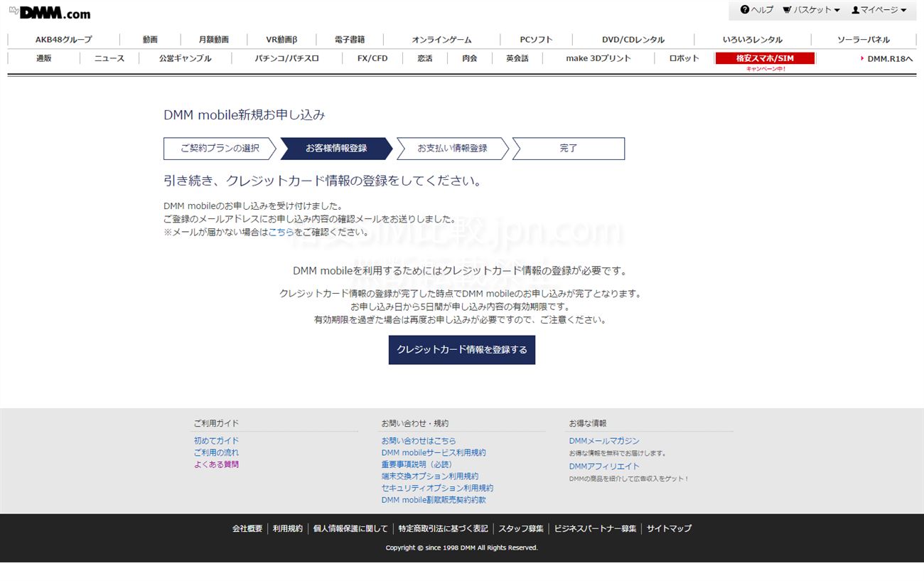Click the DMM mobile新規お申し込み heading
This screenshot has height=581, width=924.
click(x=245, y=114)
